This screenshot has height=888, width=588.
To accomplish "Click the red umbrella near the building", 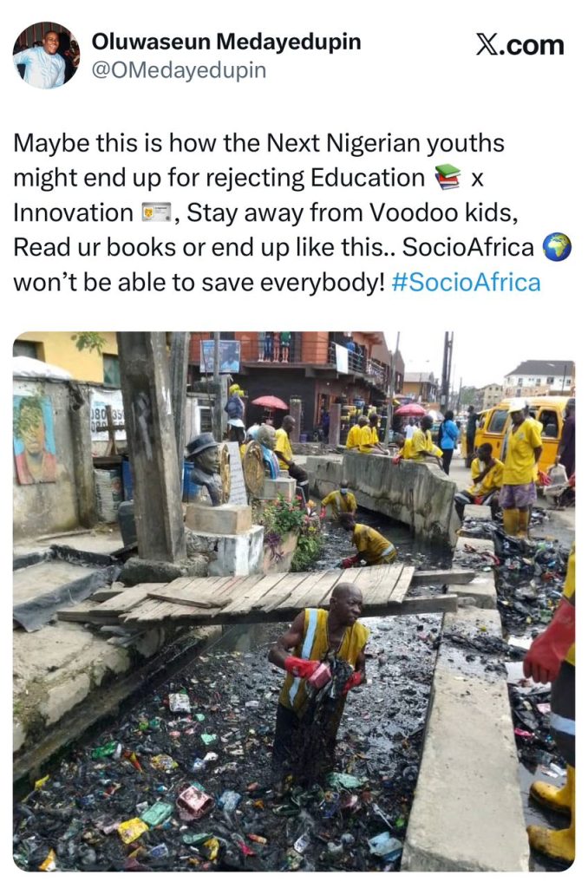I will coord(270,402).
